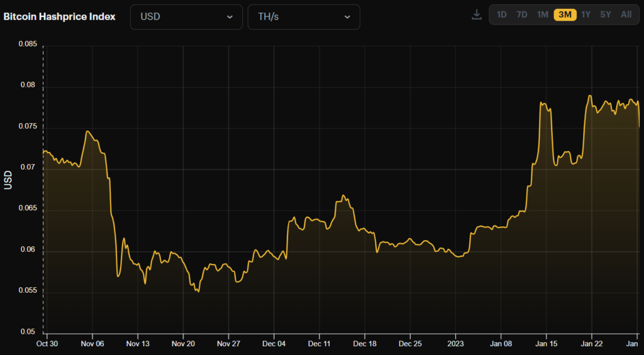
Task: Open the USD currency dropdown
Action: (186, 17)
